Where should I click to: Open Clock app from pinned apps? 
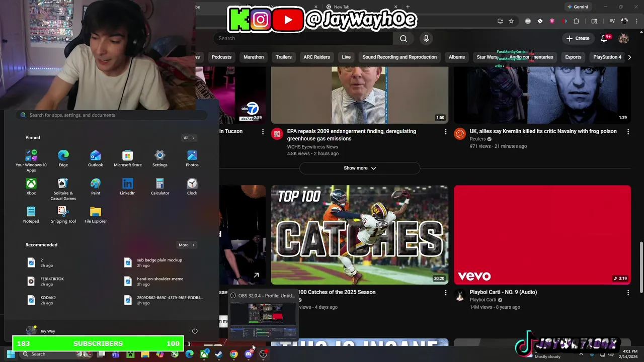[x=192, y=187]
